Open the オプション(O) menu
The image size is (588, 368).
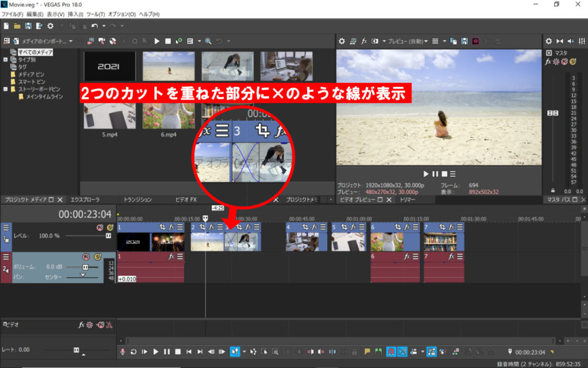click(122, 14)
